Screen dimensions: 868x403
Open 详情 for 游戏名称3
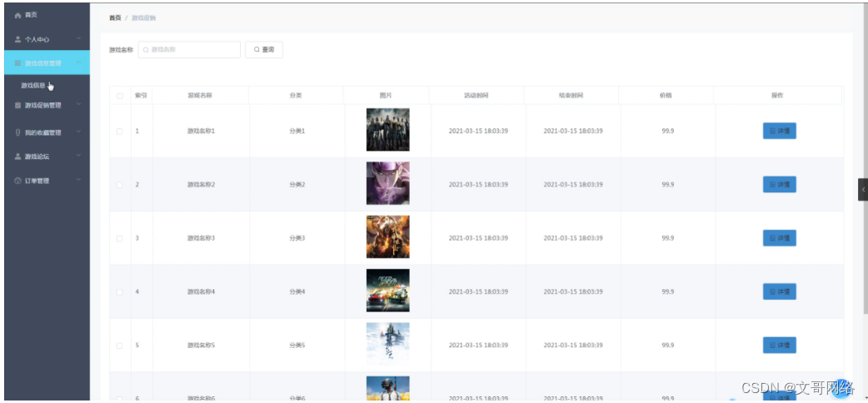[x=780, y=238]
